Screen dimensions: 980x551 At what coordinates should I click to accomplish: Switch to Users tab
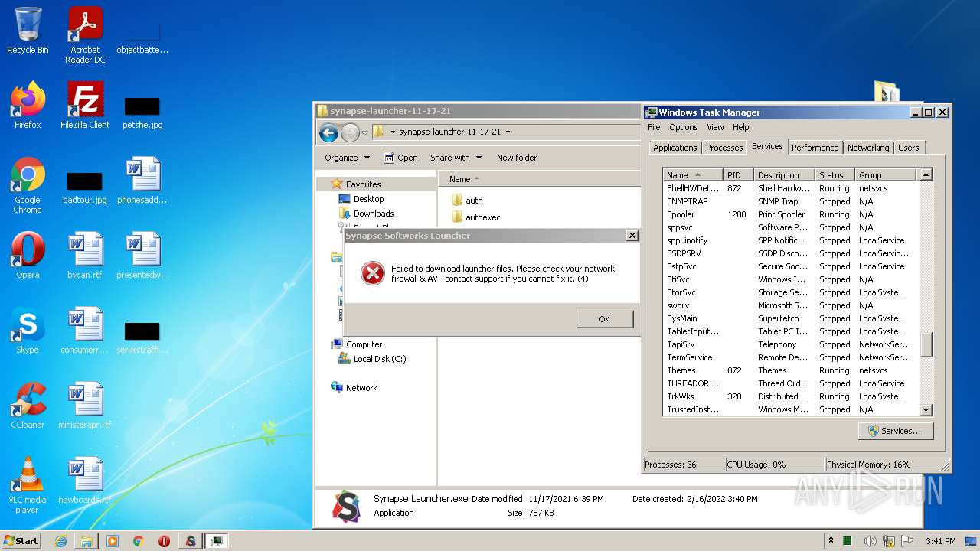click(x=909, y=148)
